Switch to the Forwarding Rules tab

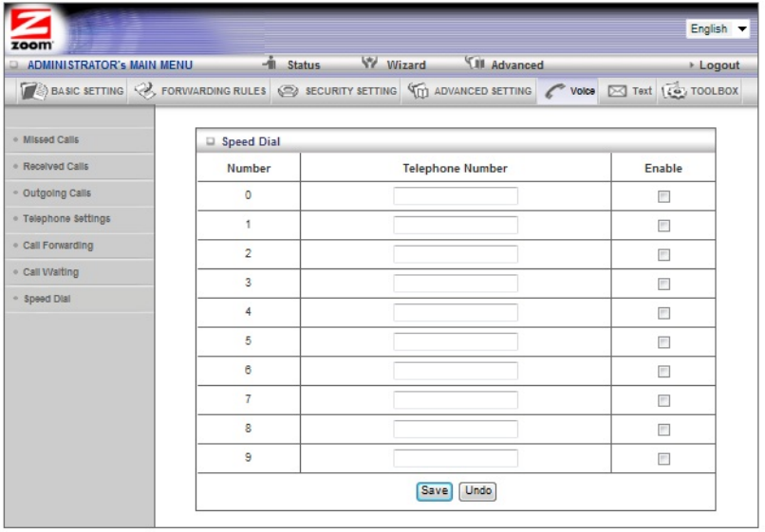coord(200,91)
